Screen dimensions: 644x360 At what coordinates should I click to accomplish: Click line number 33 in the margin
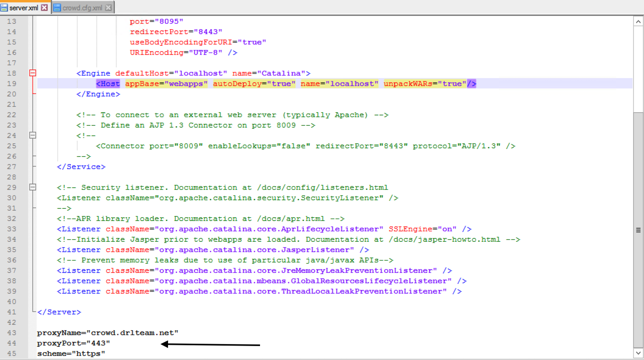tap(12, 229)
